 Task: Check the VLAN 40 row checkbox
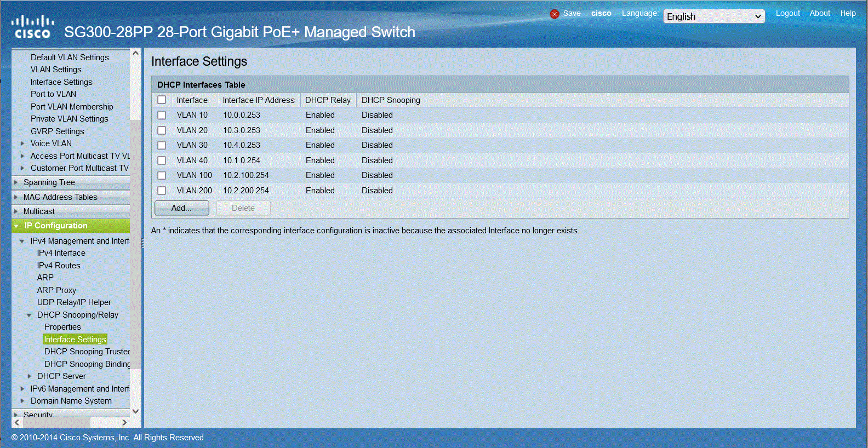162,160
